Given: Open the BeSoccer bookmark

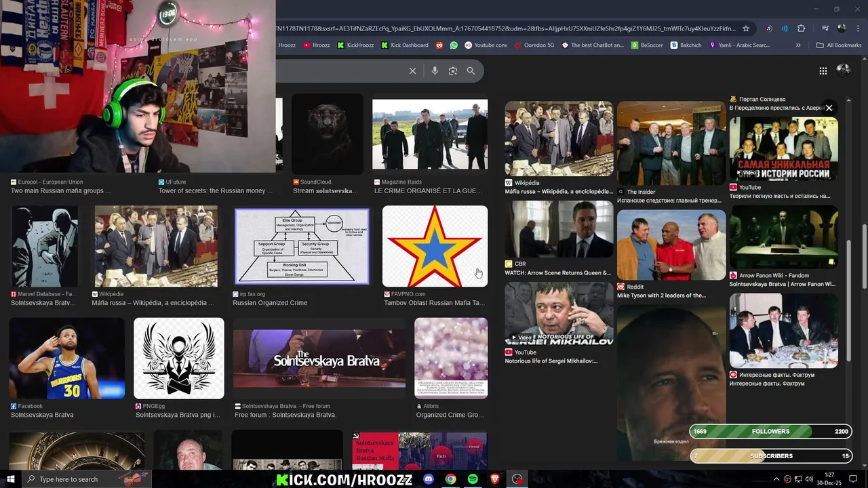Looking at the screenshot, I should [647, 45].
